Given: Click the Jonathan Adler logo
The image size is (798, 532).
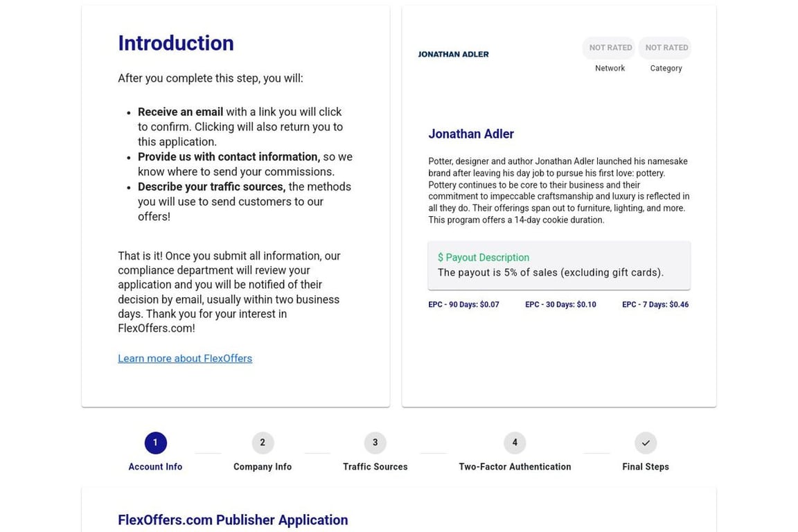Looking at the screenshot, I should click(x=453, y=54).
